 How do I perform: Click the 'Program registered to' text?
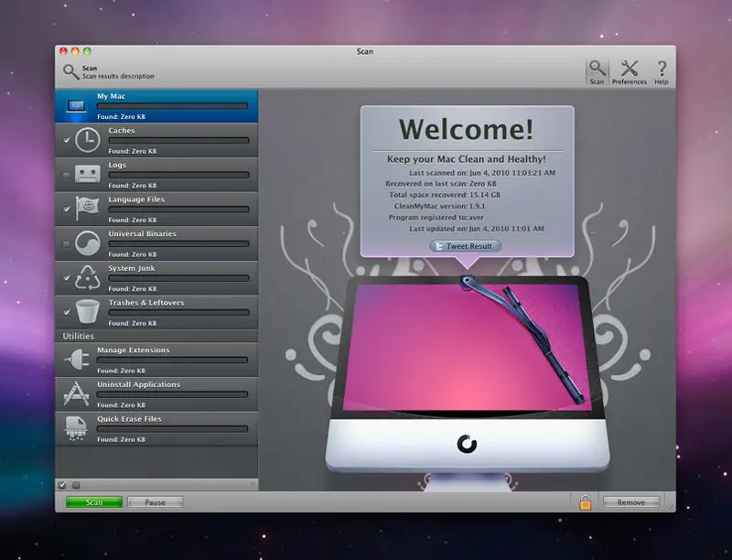coord(436,218)
